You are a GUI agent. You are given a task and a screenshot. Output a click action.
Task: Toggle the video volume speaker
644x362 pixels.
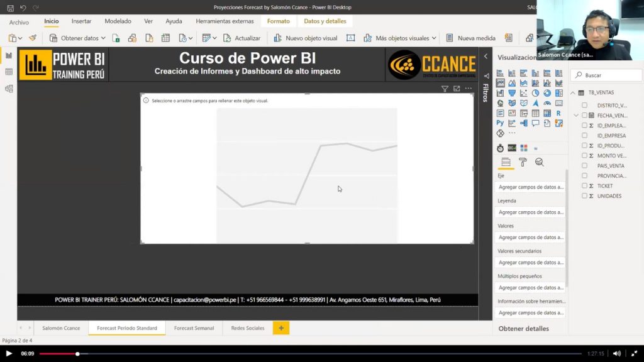pyautogui.click(x=617, y=354)
